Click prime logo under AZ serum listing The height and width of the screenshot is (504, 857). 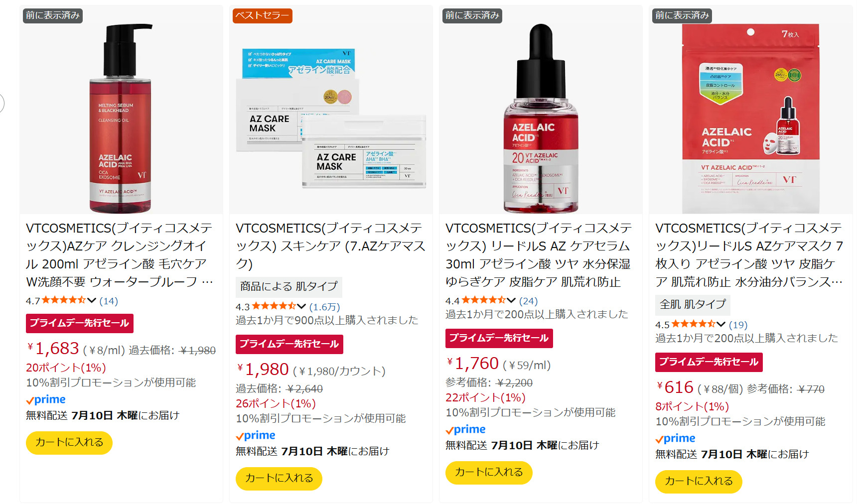[465, 429]
